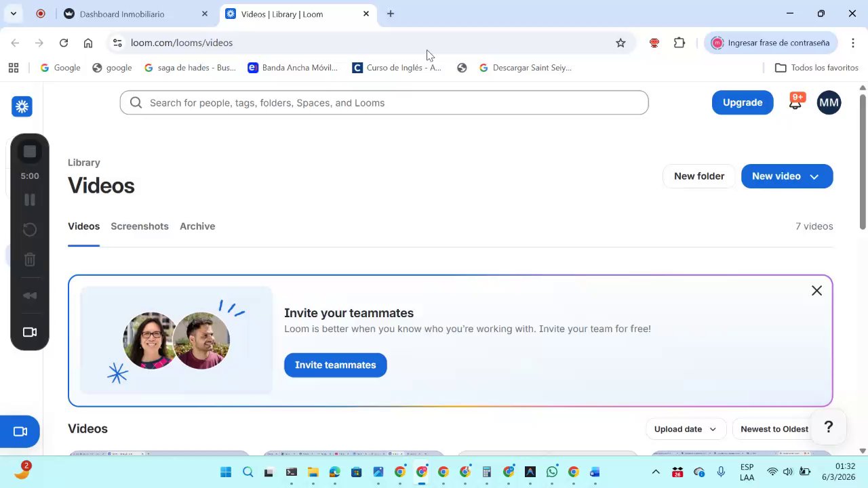Open the saga de hades bookmark
868x488 pixels.
[191, 68]
